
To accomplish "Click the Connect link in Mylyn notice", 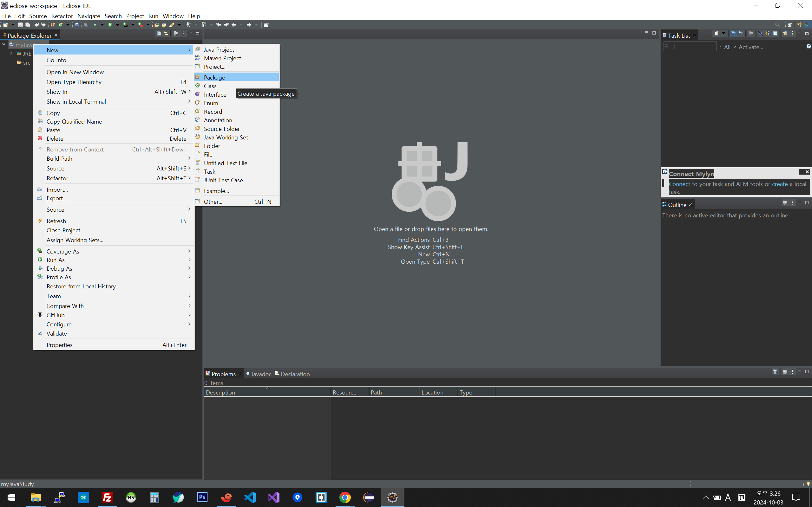I will point(679,184).
